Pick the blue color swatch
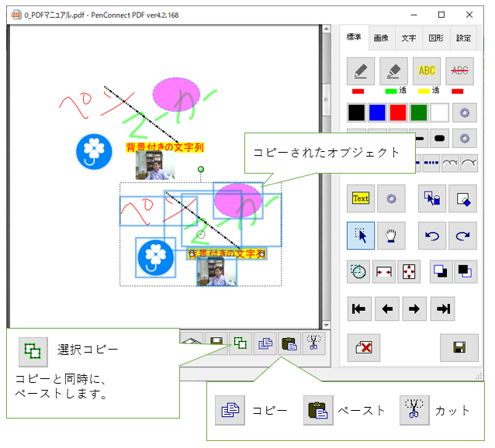This screenshot has height=448, width=495. (x=377, y=112)
